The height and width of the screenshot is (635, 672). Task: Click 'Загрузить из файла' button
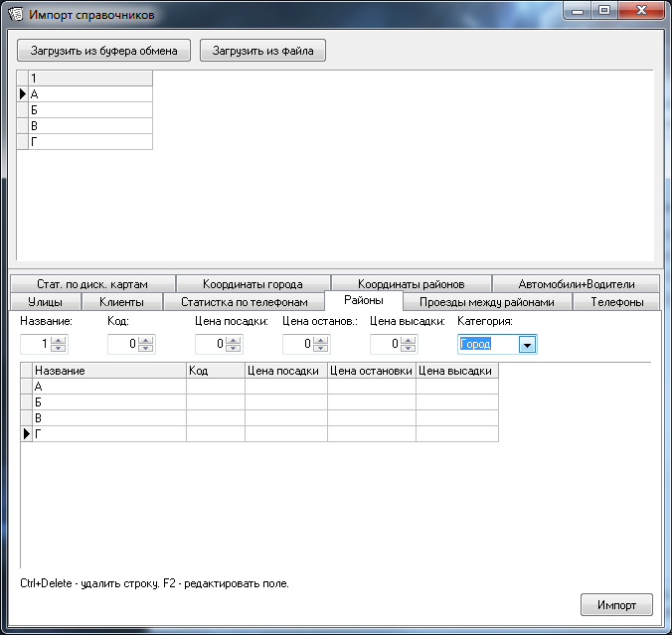[262, 51]
